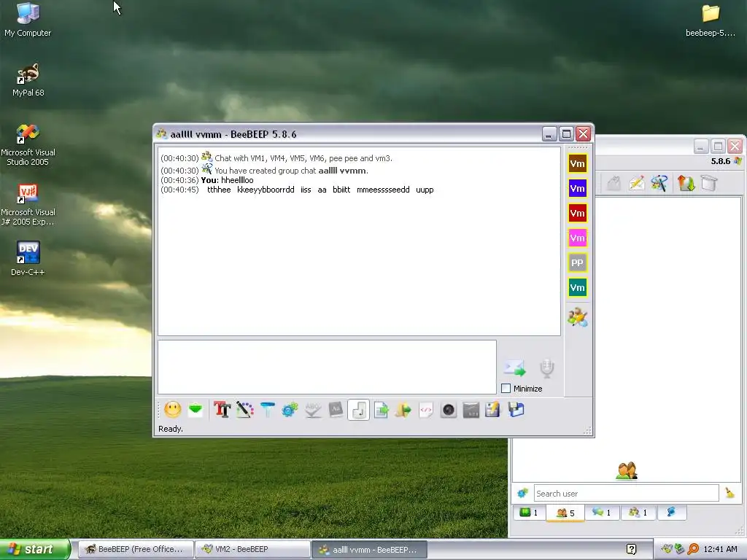Click the notepad with pencil icon
This screenshot has height=560, width=747.
(x=493, y=410)
